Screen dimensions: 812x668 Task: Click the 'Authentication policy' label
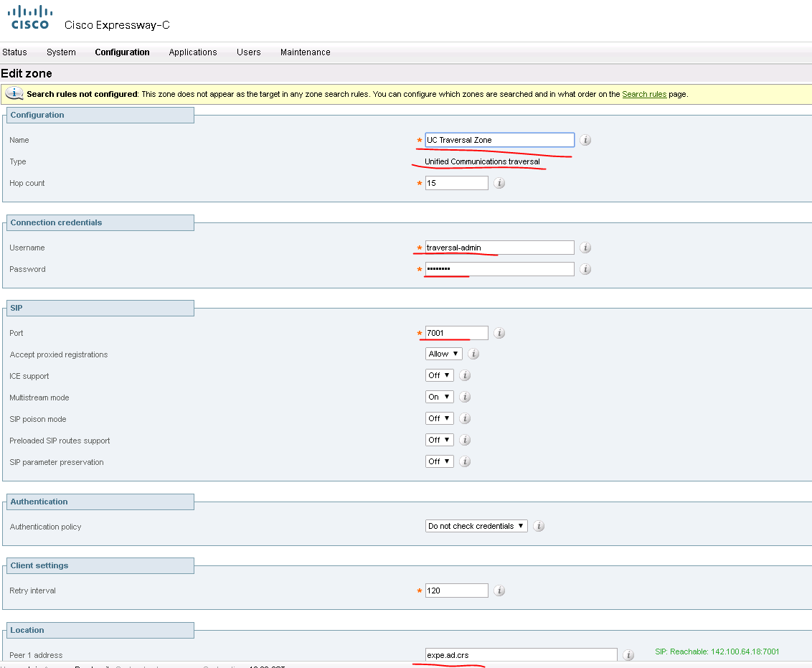tap(46, 527)
